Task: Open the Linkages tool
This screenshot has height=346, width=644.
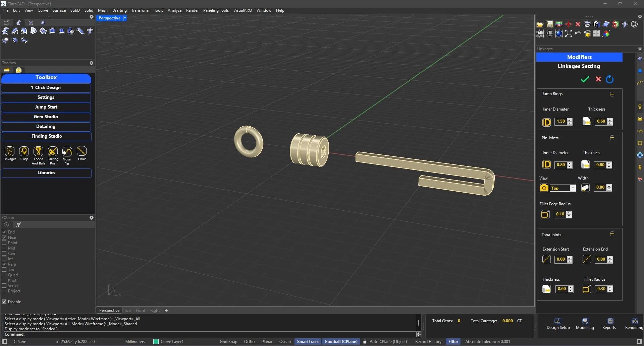Action: click(9, 152)
